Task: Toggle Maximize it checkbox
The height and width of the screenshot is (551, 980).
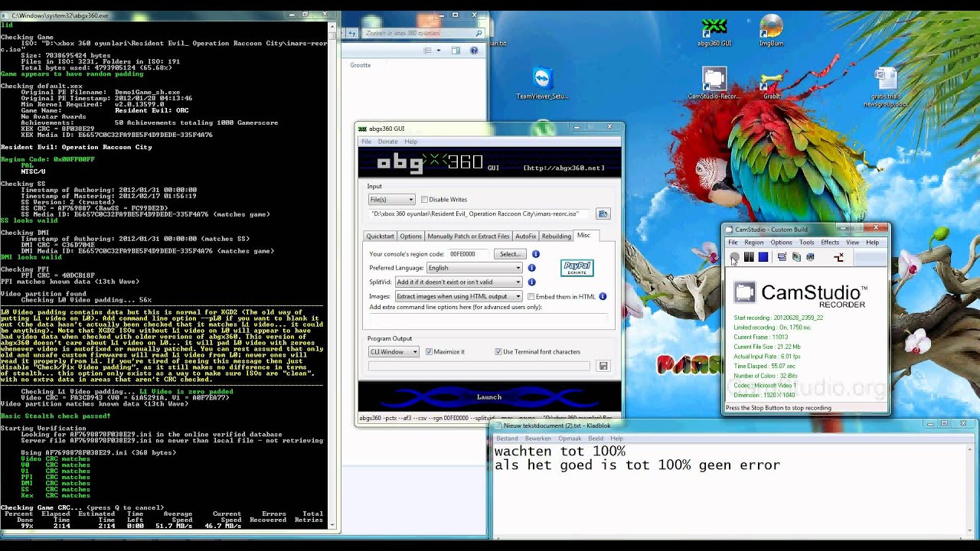Action: tap(429, 352)
